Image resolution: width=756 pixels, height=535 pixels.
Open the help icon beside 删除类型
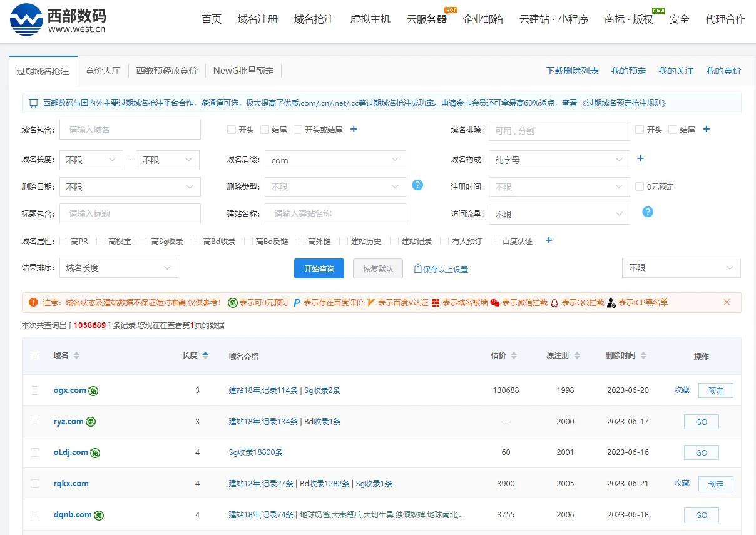[417, 185]
